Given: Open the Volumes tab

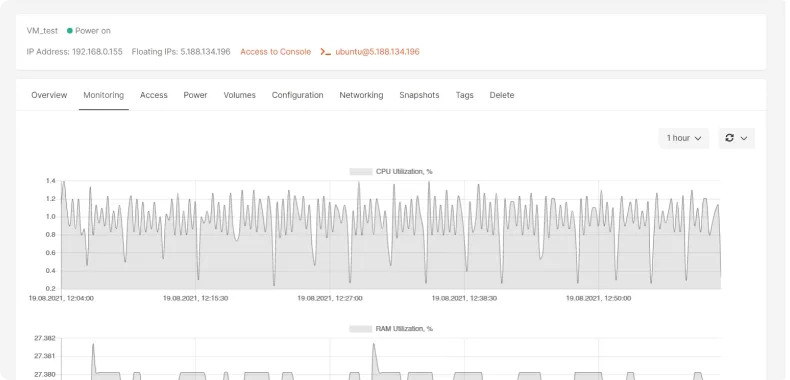Looking at the screenshot, I should (x=240, y=95).
